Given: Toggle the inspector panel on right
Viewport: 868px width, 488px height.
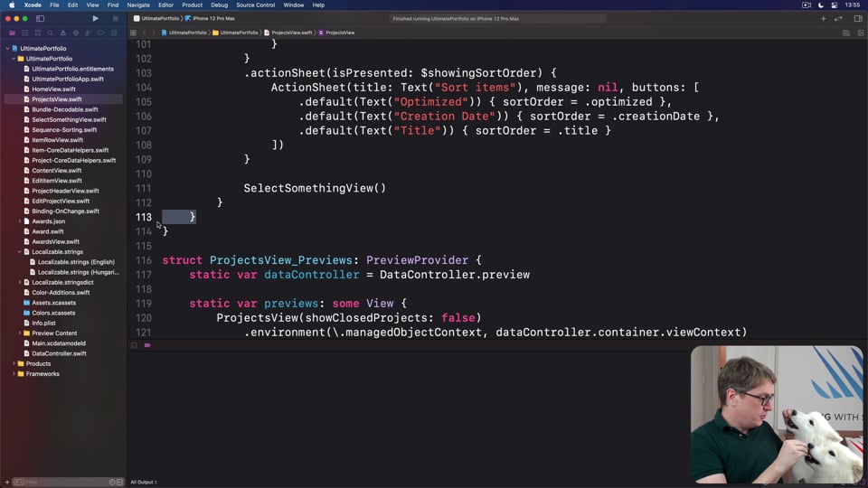Looking at the screenshot, I should [x=857, y=18].
